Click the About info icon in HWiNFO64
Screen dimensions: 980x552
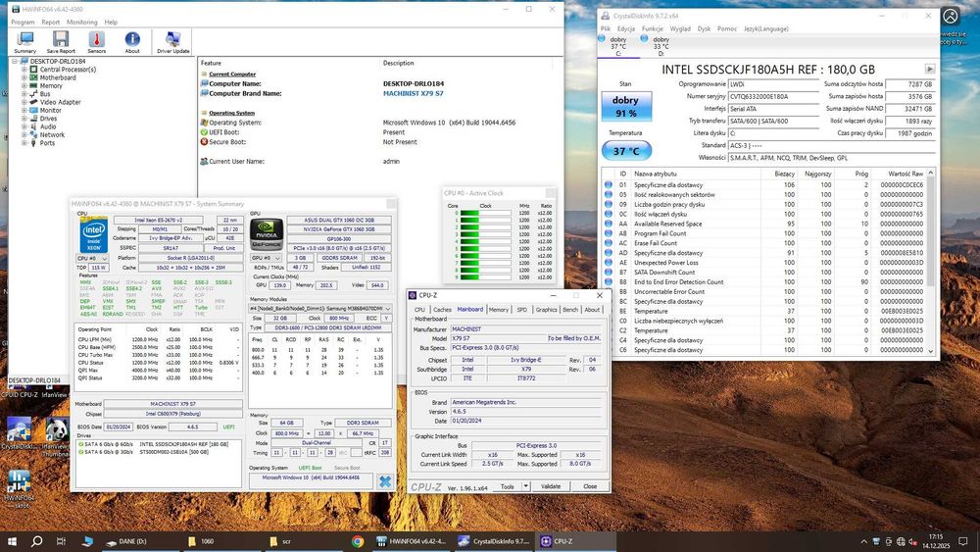click(x=132, y=42)
